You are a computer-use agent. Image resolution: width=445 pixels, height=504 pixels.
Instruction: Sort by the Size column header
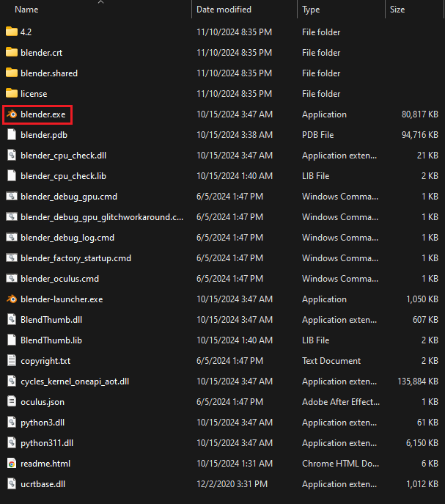tap(397, 10)
